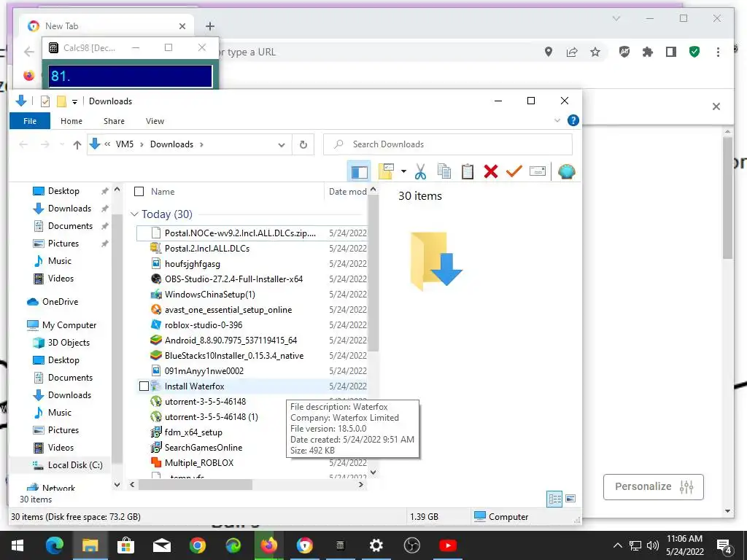Open browser three-dot menu

coord(718,52)
